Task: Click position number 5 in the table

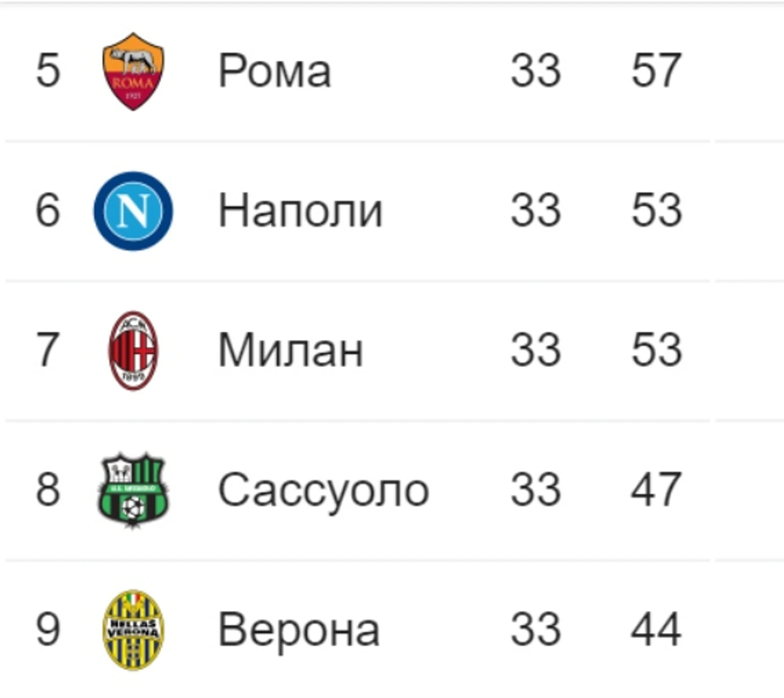Action: pyautogui.click(x=48, y=70)
